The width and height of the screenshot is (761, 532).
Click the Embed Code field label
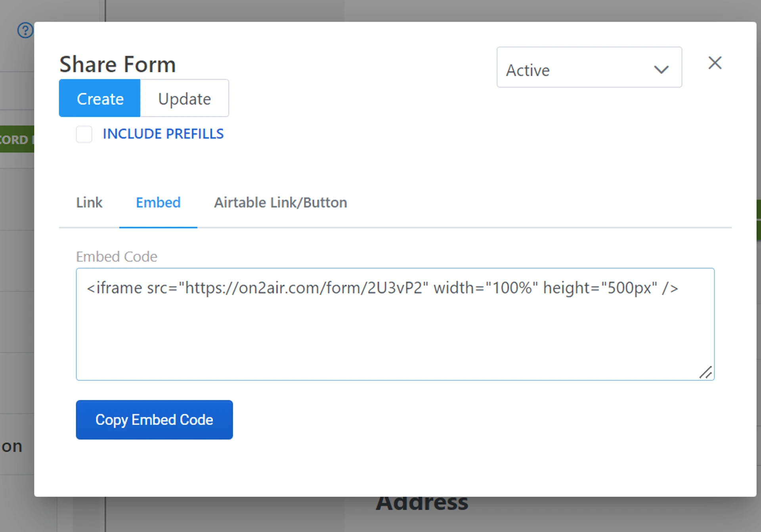117,257
